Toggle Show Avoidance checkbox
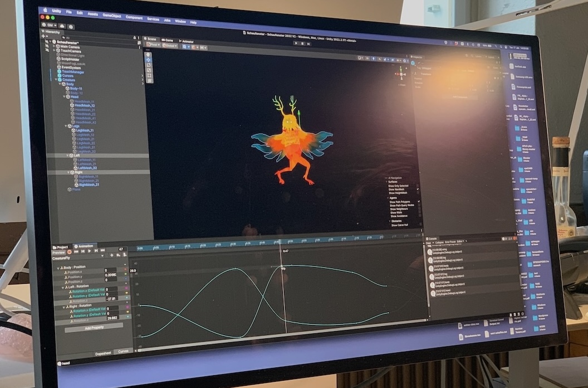The image size is (588, 388). [x=420, y=216]
